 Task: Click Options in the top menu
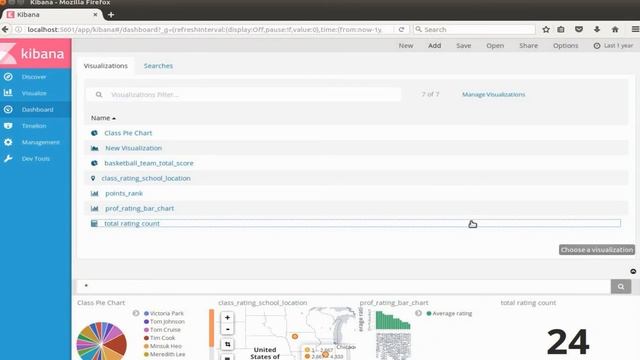tap(565, 46)
